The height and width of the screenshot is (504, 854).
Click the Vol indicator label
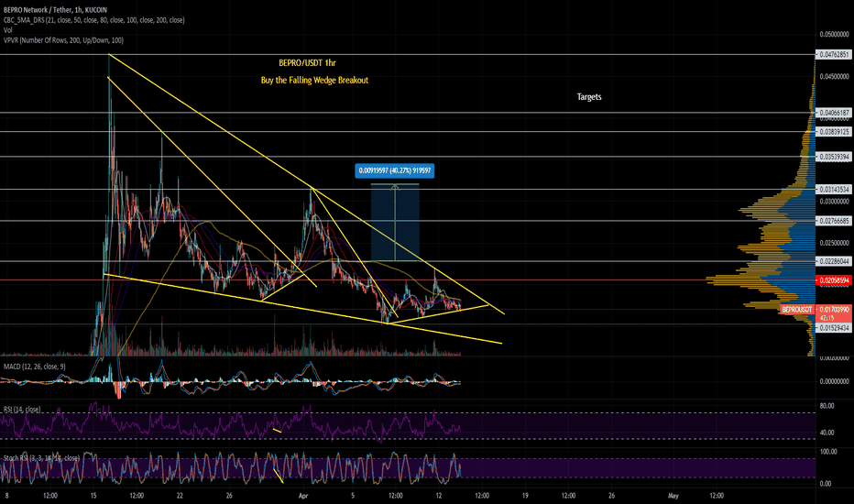(7, 30)
